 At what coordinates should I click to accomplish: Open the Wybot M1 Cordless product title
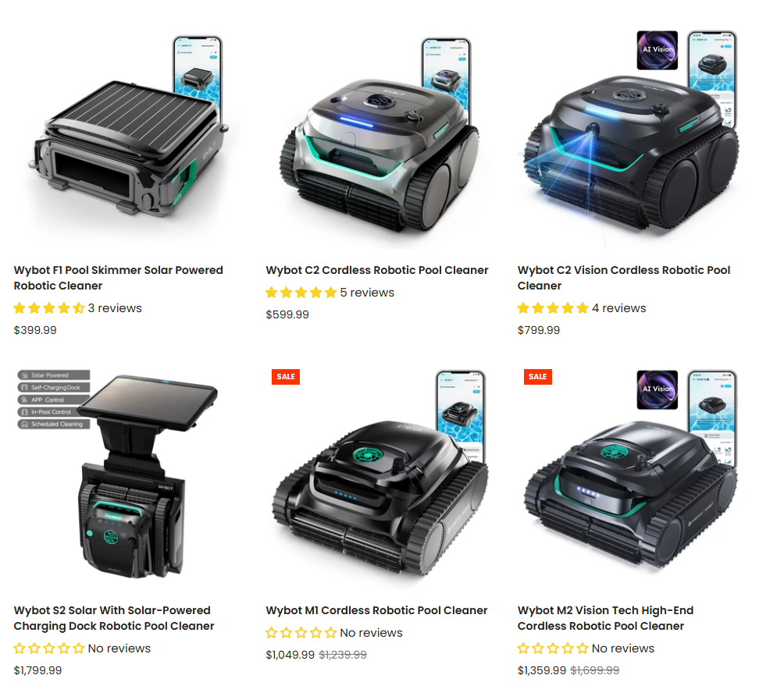(x=376, y=610)
